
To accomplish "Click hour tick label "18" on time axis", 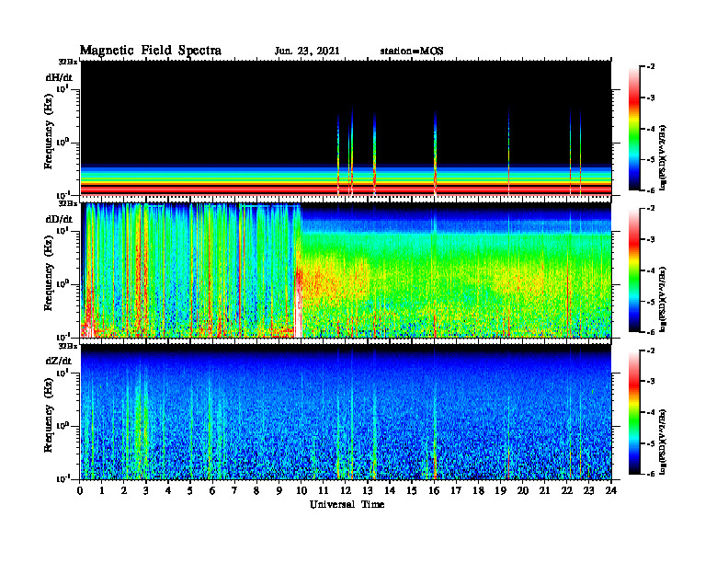I will point(478,490).
